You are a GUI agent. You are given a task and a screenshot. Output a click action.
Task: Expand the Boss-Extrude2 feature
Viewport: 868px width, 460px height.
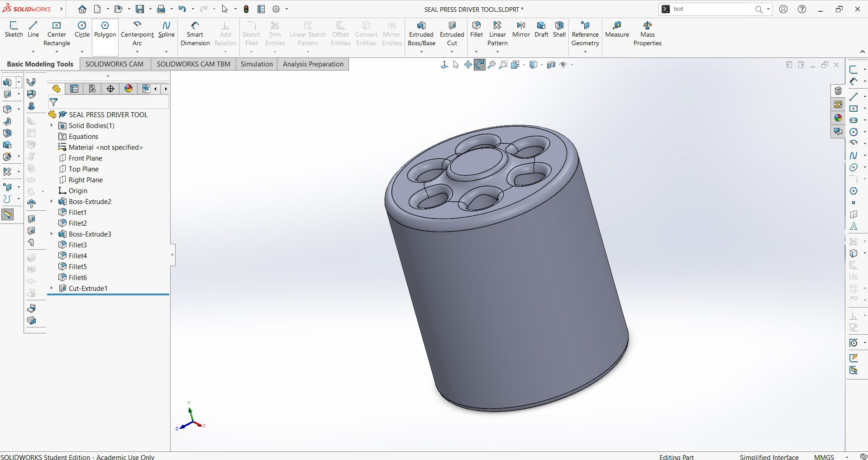tap(51, 201)
